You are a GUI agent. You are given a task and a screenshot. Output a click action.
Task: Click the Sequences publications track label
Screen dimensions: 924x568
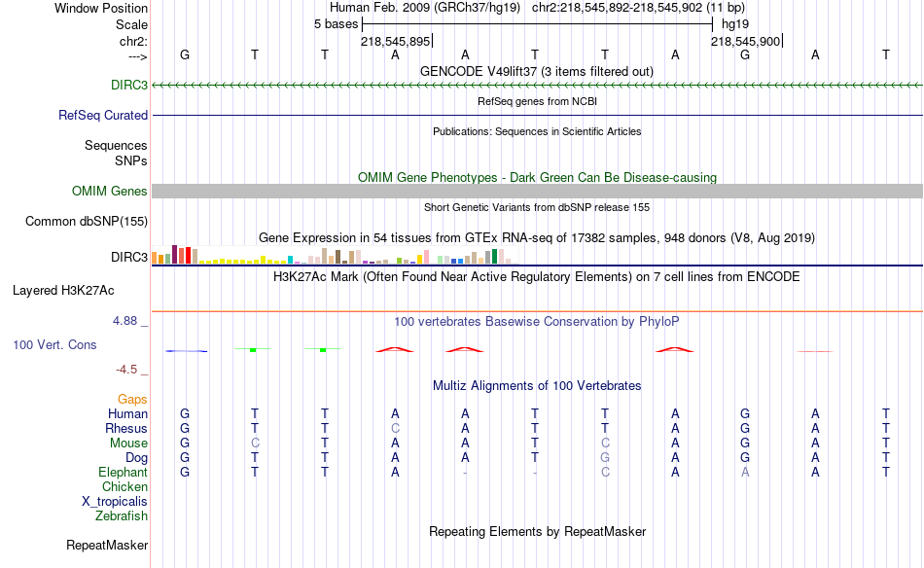click(x=116, y=145)
